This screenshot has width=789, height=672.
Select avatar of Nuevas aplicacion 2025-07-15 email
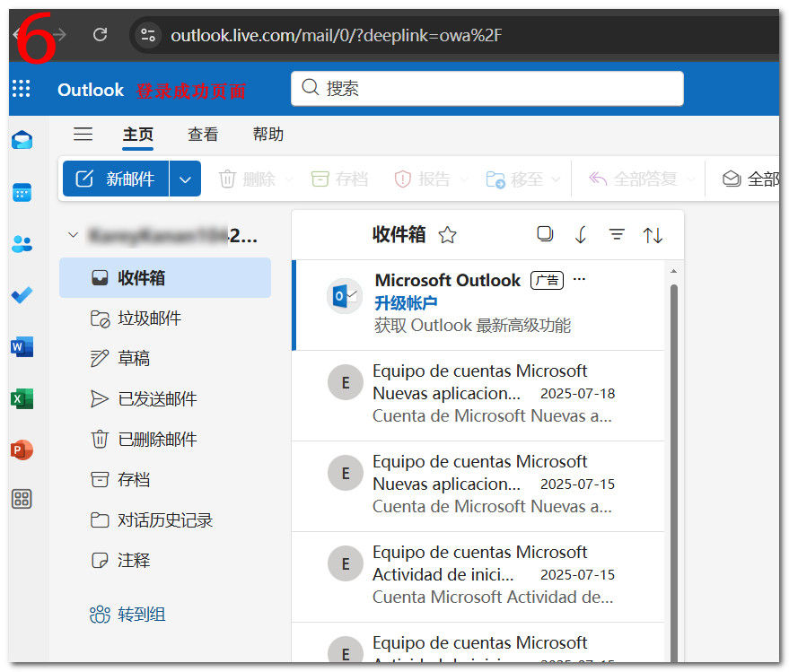coord(346,474)
